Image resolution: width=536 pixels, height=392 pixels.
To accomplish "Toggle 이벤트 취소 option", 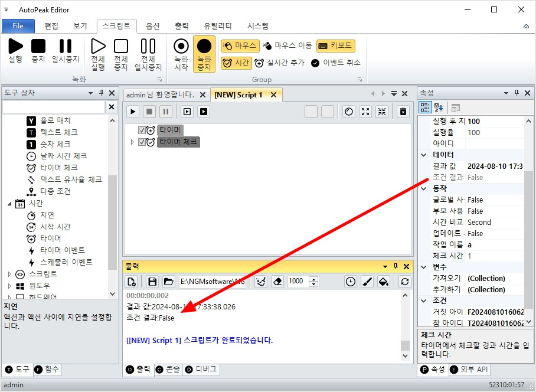I will coord(336,63).
